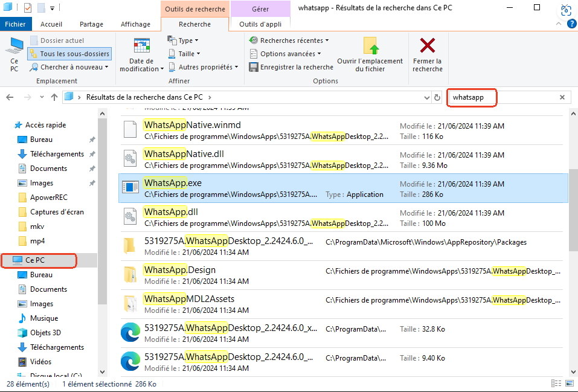Clear the search box with X
Viewport: 578px width, 392px height.
click(x=562, y=97)
